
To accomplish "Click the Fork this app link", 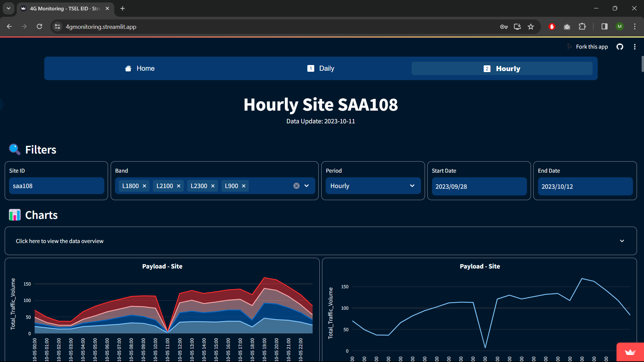I will 591,47.
